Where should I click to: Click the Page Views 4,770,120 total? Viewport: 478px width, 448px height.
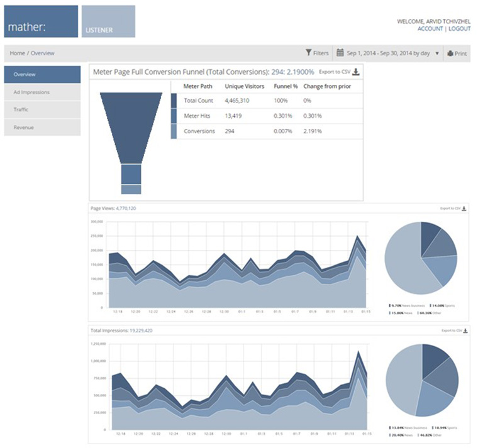pos(126,209)
